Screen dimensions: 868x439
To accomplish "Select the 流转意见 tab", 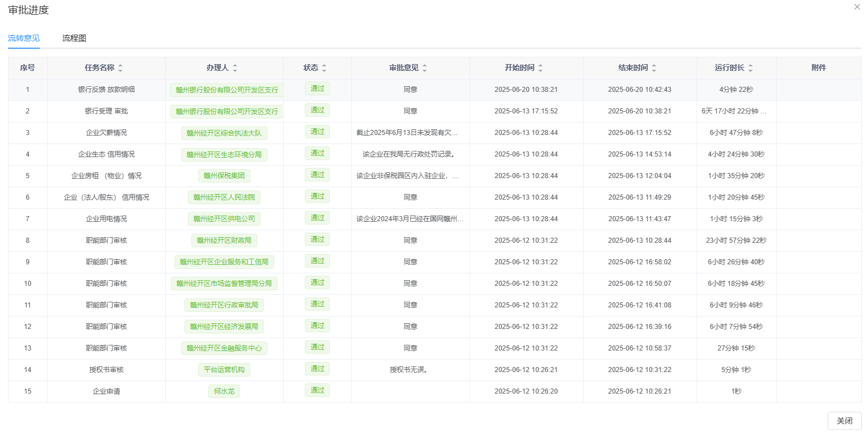I will (24, 38).
